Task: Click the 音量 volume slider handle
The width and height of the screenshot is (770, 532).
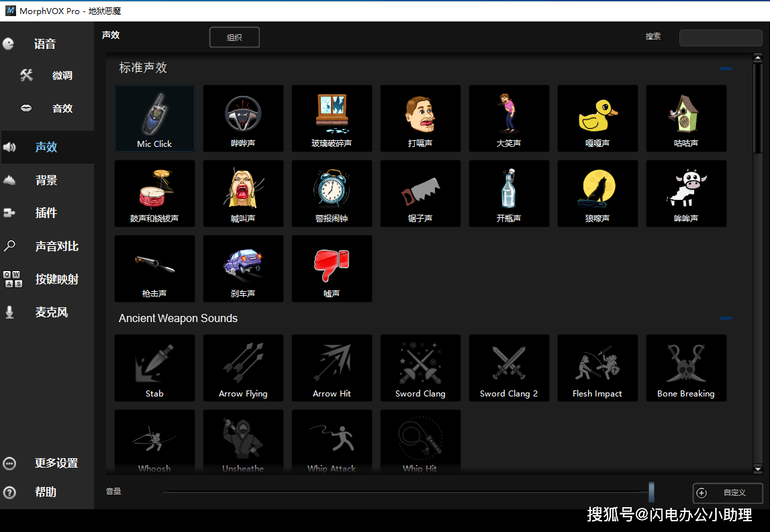Action: 651,492
